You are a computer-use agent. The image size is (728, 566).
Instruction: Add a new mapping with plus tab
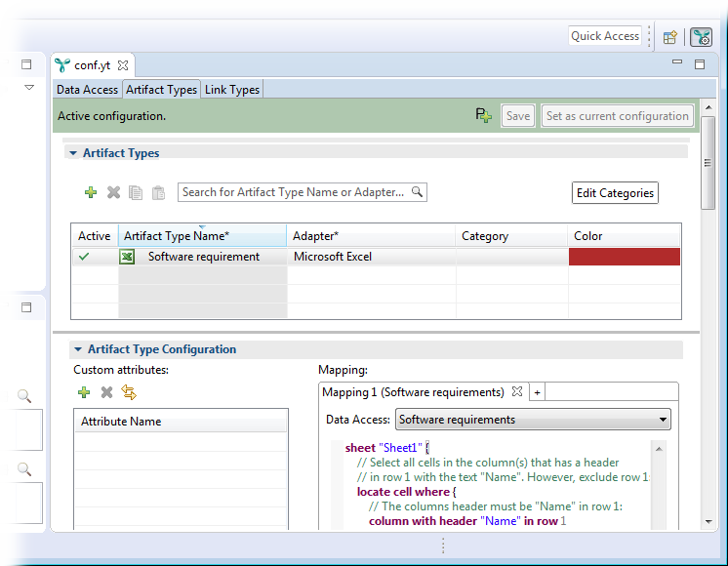(537, 393)
